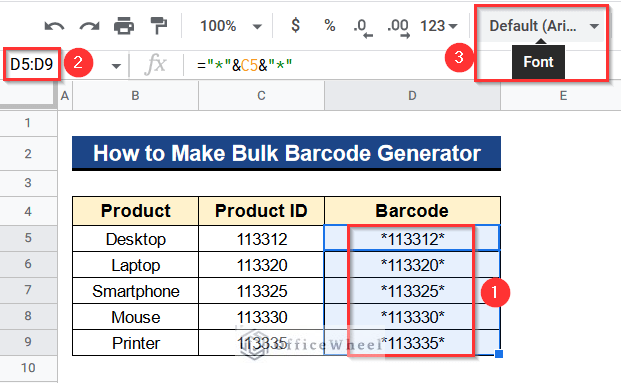Expand the Name box dropdown arrow
The width and height of the screenshot is (621, 383).
tap(116, 66)
